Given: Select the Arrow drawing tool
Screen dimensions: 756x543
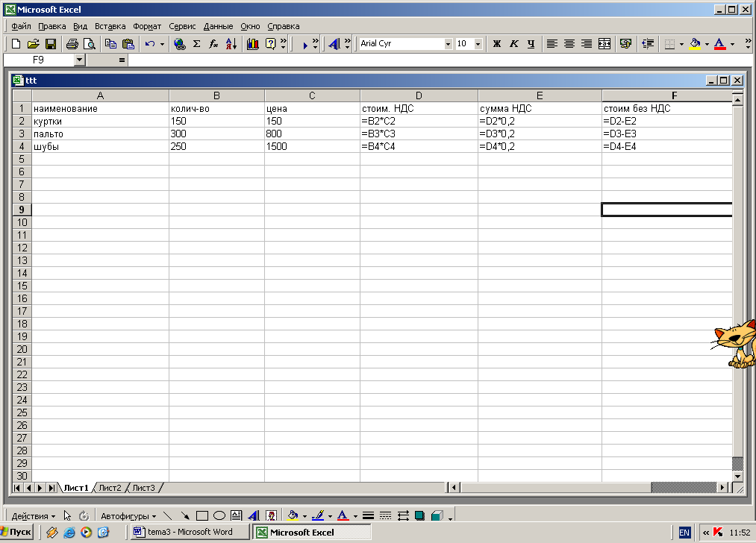Looking at the screenshot, I should pos(184,516).
